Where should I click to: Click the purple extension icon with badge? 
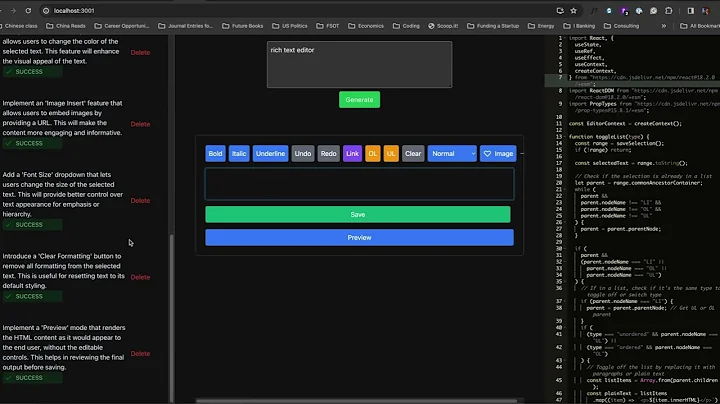[624, 11]
